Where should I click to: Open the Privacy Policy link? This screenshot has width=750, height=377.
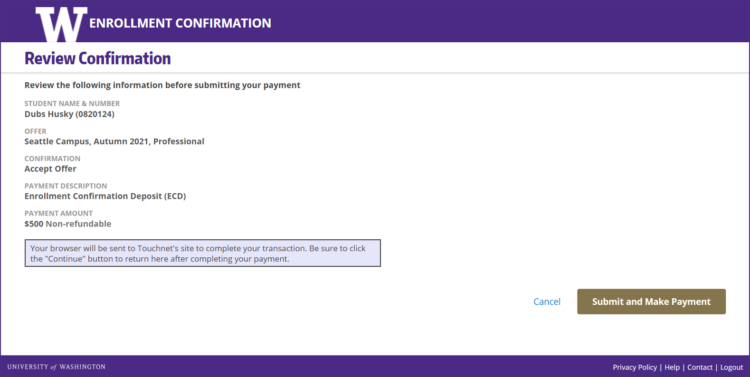[635, 367]
